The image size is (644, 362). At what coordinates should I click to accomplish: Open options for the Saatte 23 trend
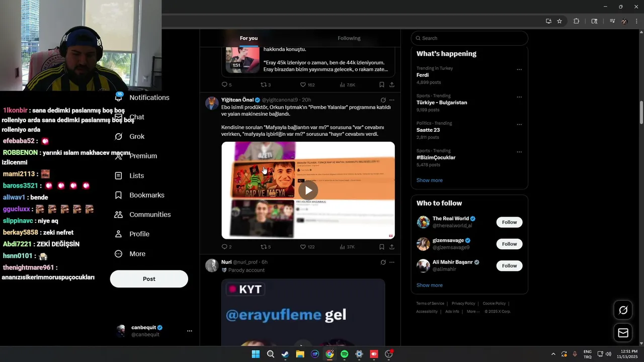pyautogui.click(x=519, y=124)
